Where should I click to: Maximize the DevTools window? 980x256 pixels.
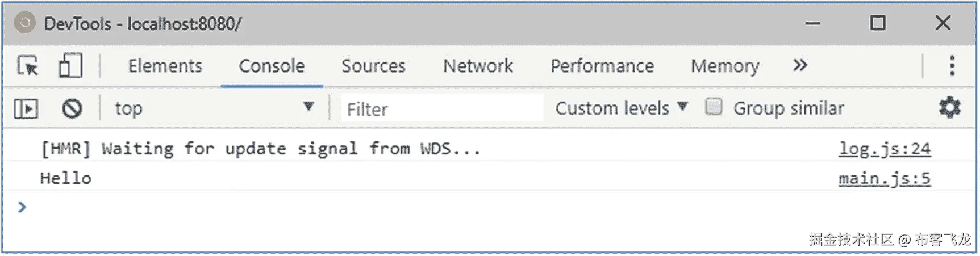878,23
